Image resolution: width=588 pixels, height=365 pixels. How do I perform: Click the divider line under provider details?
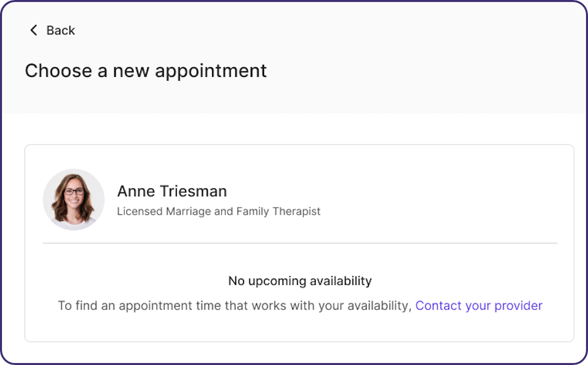(x=300, y=243)
